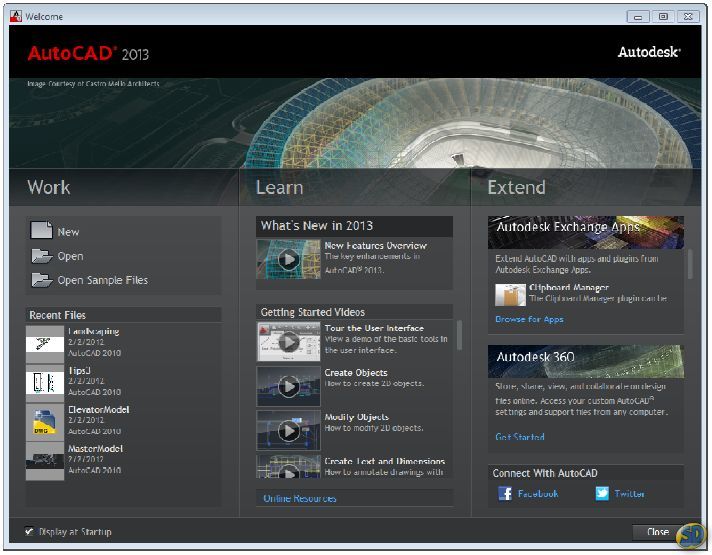The image size is (712, 555).
Task: Play the Tour the User Interface video
Action: click(288, 342)
